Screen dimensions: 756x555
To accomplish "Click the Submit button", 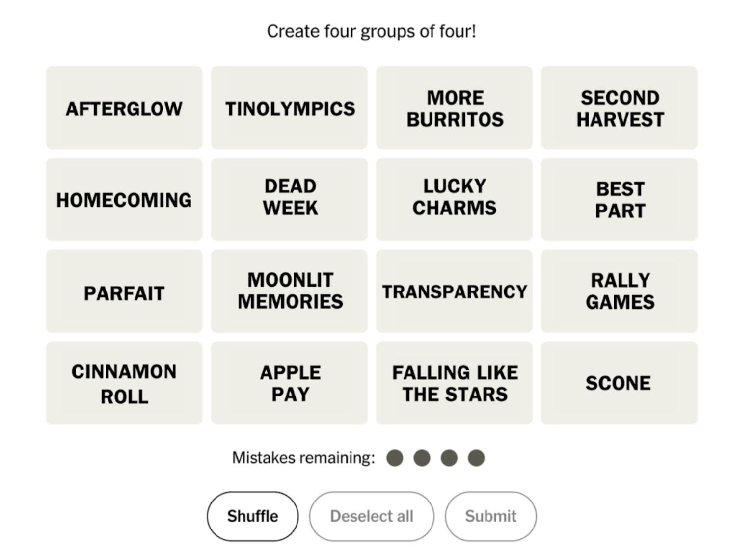I will point(490,516).
